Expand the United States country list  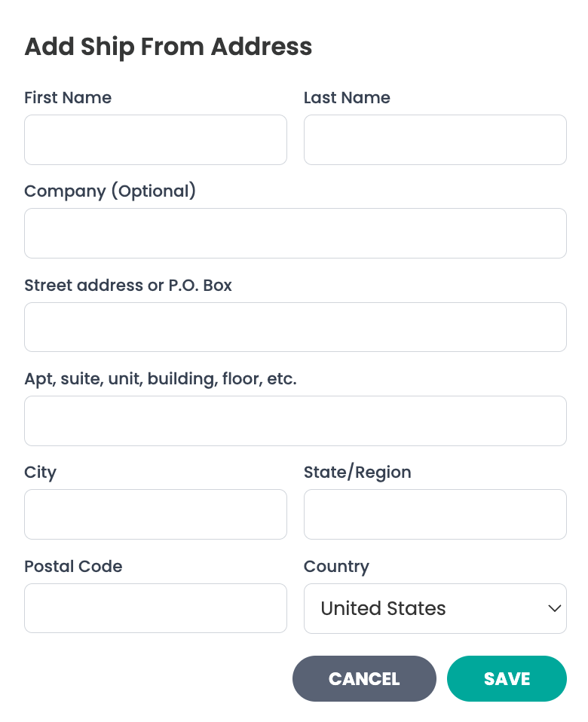point(435,608)
